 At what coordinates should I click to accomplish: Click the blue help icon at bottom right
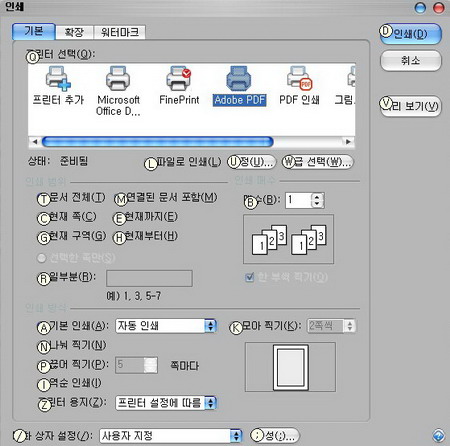point(438,435)
